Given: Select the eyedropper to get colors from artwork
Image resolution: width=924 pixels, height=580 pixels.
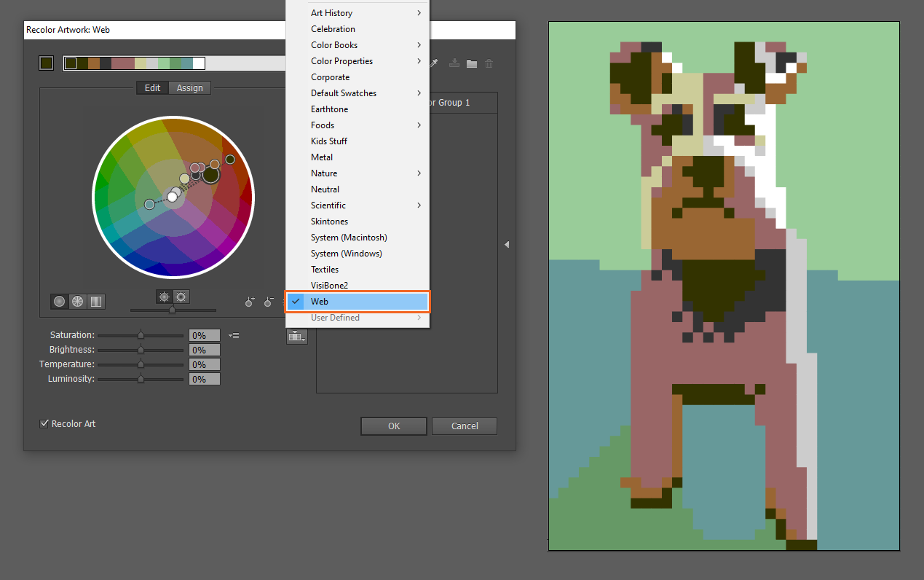Looking at the screenshot, I should (434, 63).
